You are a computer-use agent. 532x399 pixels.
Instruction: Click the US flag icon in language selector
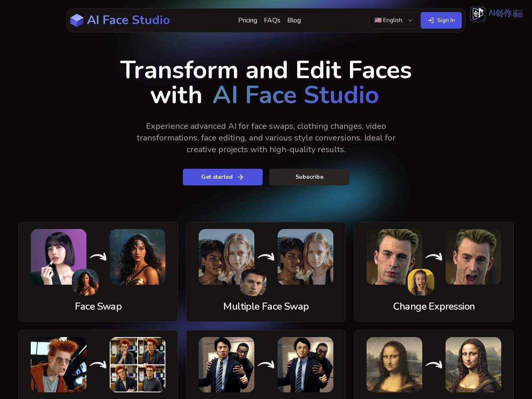[x=378, y=20]
